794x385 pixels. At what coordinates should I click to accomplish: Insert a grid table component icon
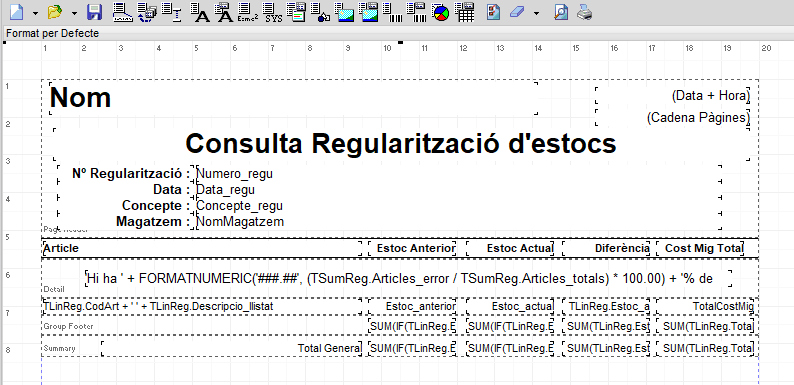tap(464, 12)
